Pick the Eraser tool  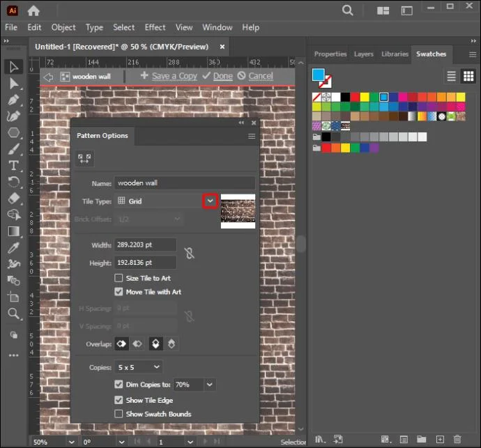tap(13, 199)
